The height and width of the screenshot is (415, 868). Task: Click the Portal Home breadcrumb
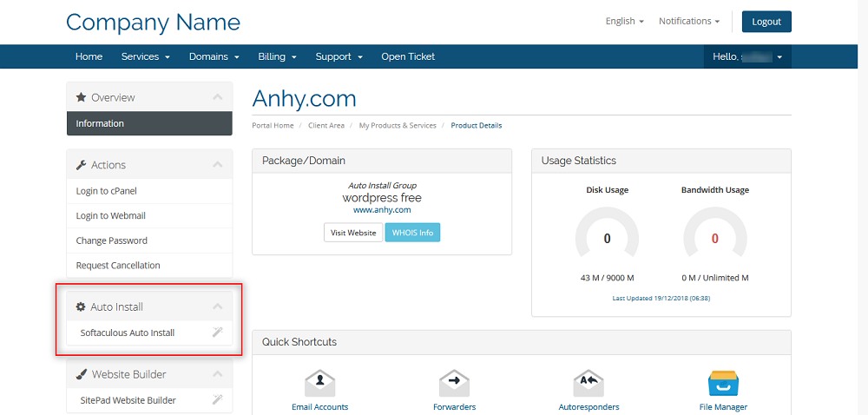[x=273, y=126]
